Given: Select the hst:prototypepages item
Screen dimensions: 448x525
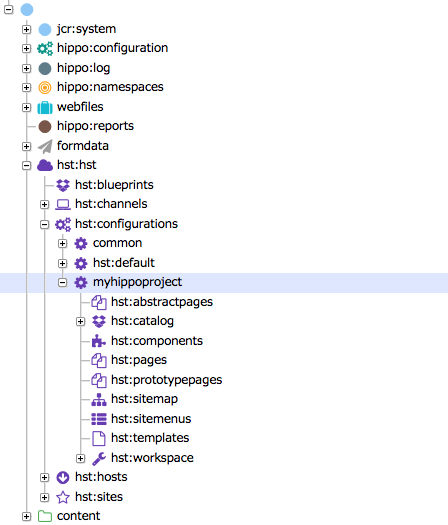Looking at the screenshot, I should (166, 380).
